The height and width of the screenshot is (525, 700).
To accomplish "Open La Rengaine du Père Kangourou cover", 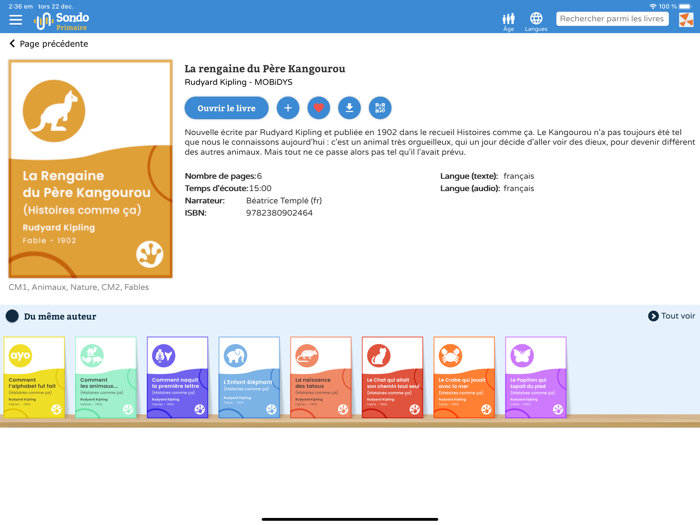I will point(91,169).
